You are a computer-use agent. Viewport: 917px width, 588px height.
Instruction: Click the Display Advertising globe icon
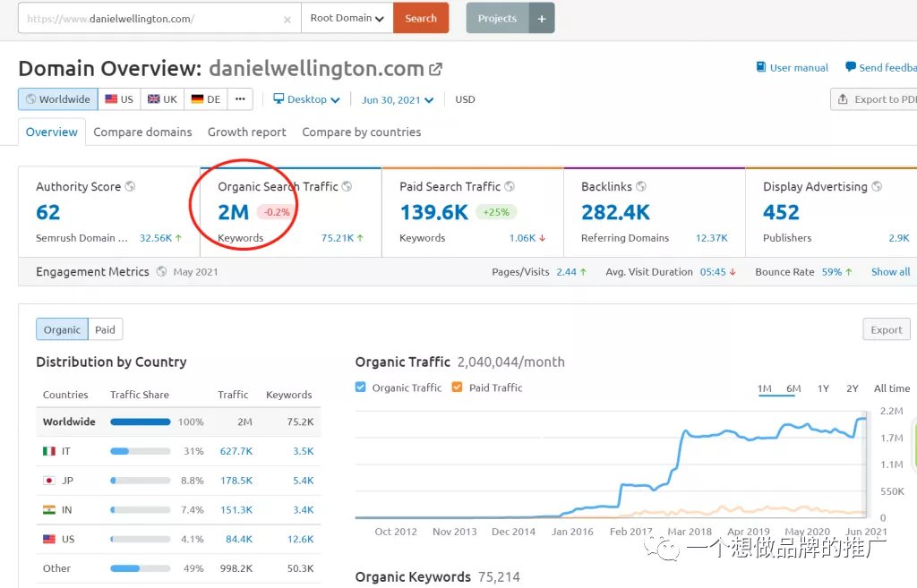pyautogui.click(x=877, y=186)
